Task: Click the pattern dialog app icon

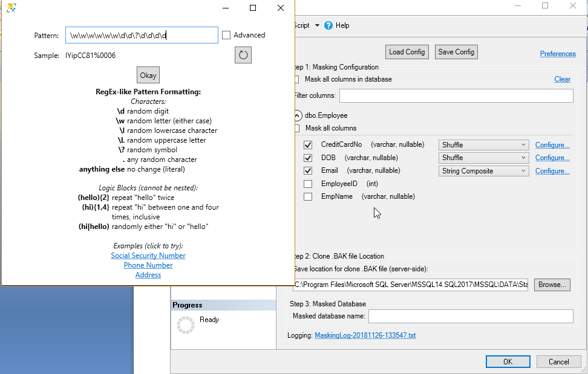Action: click(x=11, y=8)
